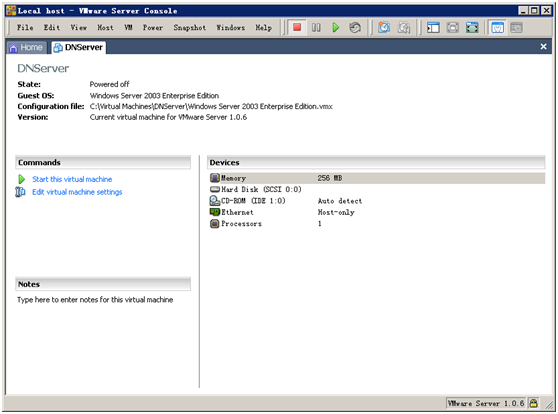The image size is (558, 414).
Task: Select the DNServer tab
Action: click(79, 47)
